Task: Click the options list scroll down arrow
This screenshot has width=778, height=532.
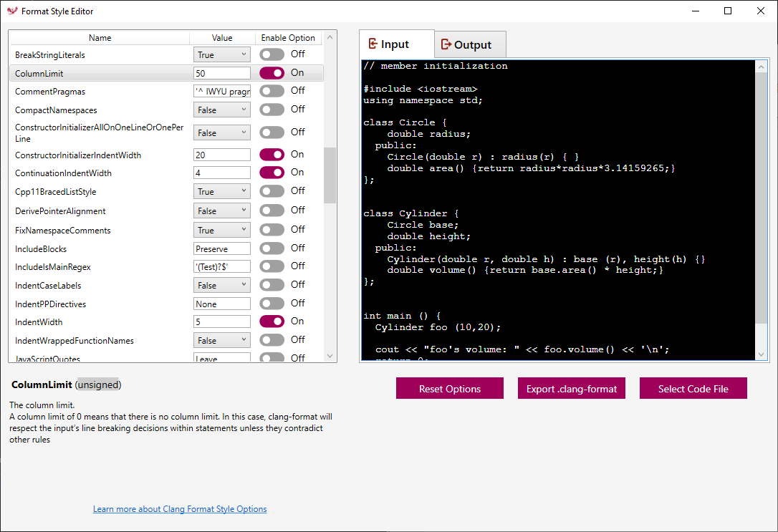Action: click(x=330, y=356)
